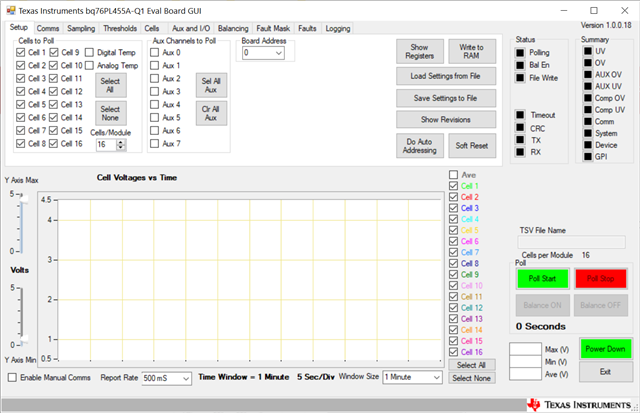Click Select All below chart legend
This screenshot has height=413, width=640.
(x=471, y=365)
